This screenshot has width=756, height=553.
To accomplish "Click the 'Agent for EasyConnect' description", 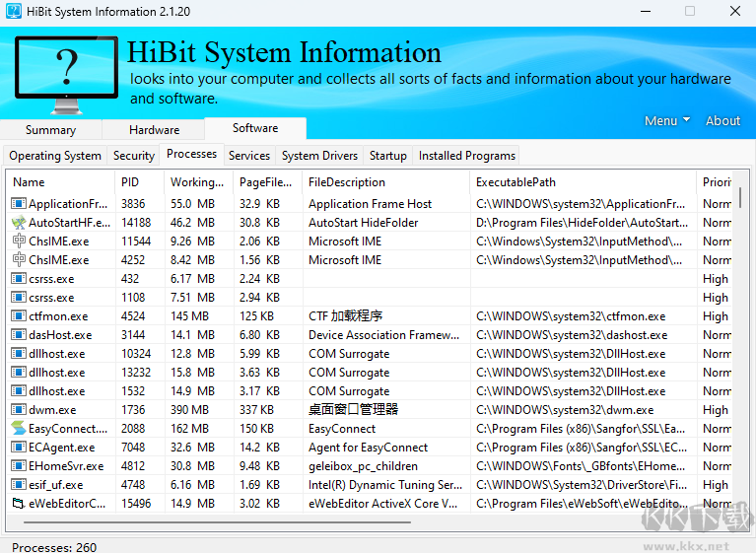I will tap(368, 448).
